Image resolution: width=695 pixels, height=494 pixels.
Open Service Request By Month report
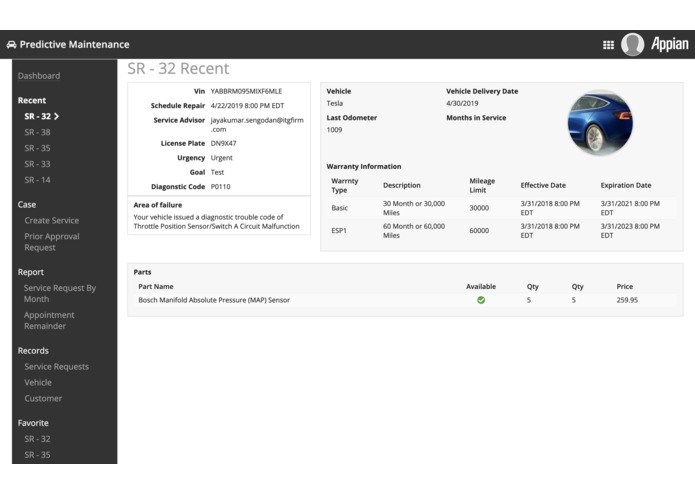point(60,293)
